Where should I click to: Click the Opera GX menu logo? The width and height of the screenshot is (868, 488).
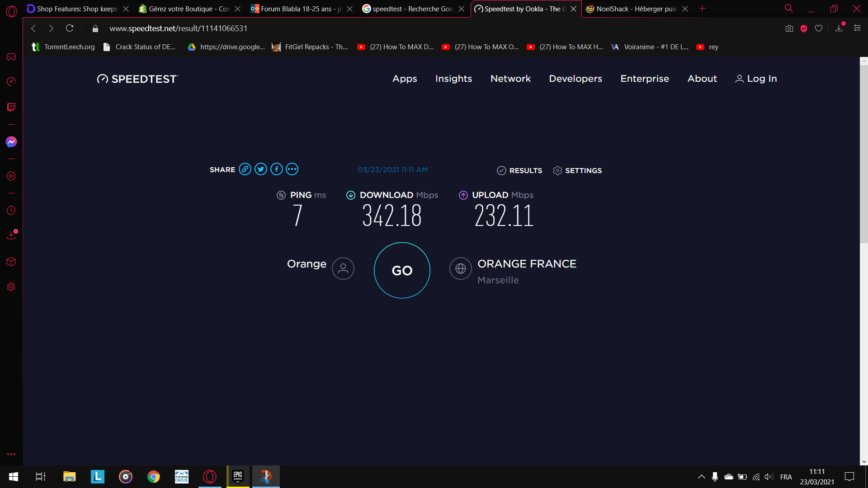pos(11,11)
